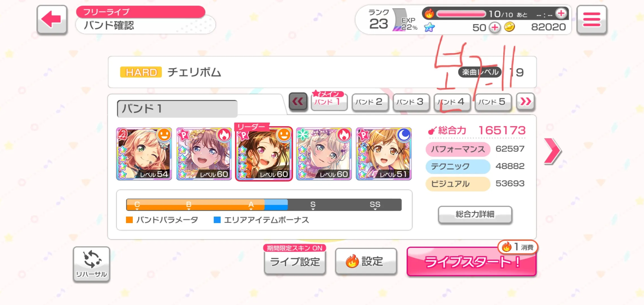Open 総合力詳細 details
The width and height of the screenshot is (644, 305).
coord(475,214)
